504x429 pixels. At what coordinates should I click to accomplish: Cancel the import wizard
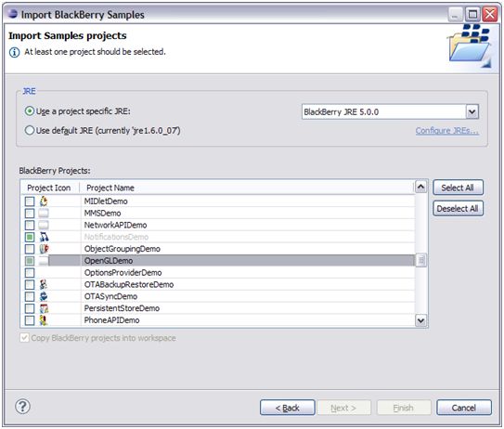(464, 408)
